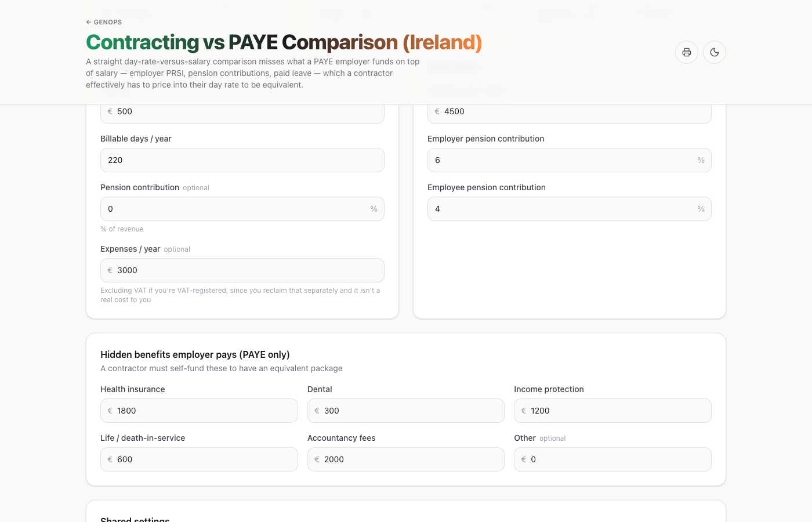Edit the Other optional benefits field
The image size is (812, 522).
[x=612, y=459]
